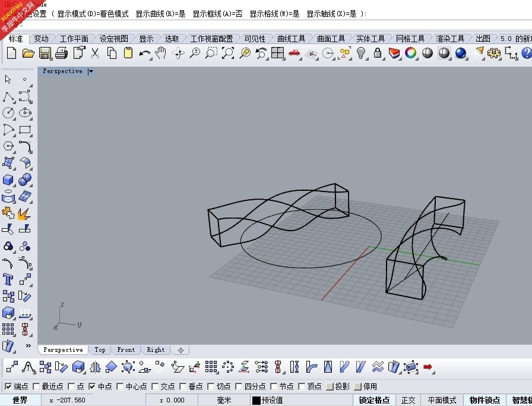Toggle the 四分点 osnap checkbox
532x406 pixels.
point(239,386)
